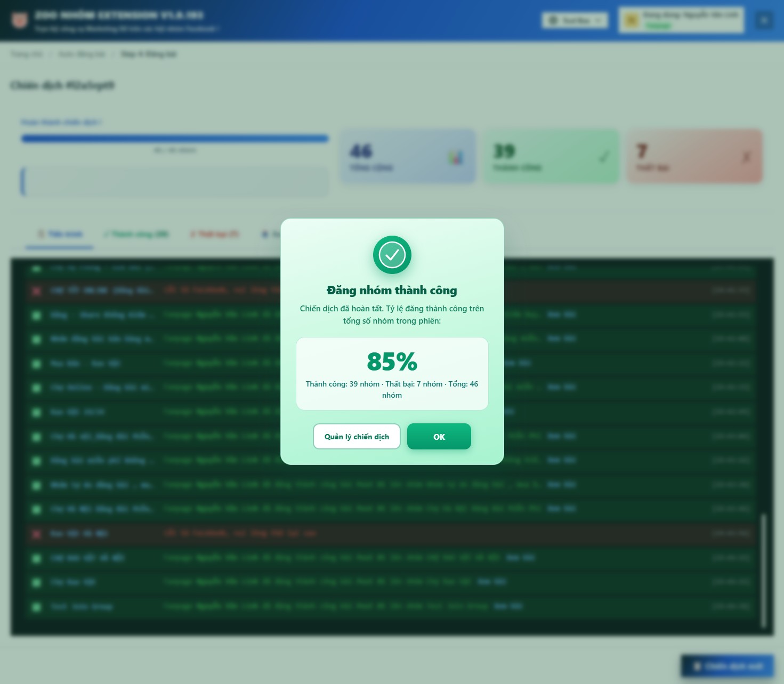The image size is (784, 684).
Task: Open the Thành công (39) tab
Action: coord(136,234)
